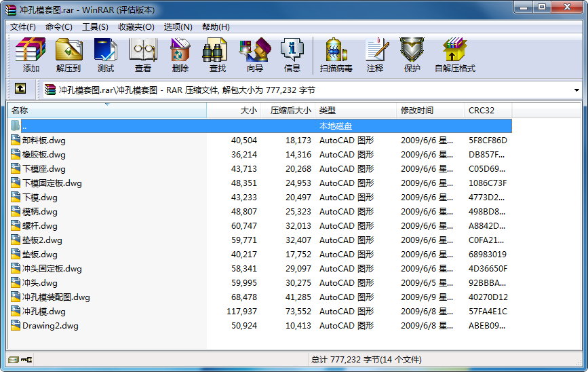Select file 冲头固定板.dwg
The height and width of the screenshot is (372, 588).
point(52,269)
